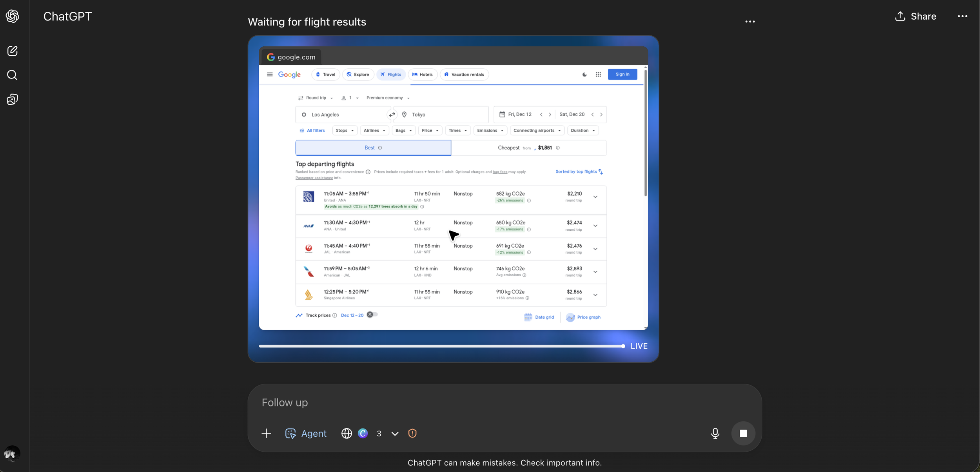The height and width of the screenshot is (472, 980).
Task: Switch to the Cheapest tab
Action: (528, 148)
